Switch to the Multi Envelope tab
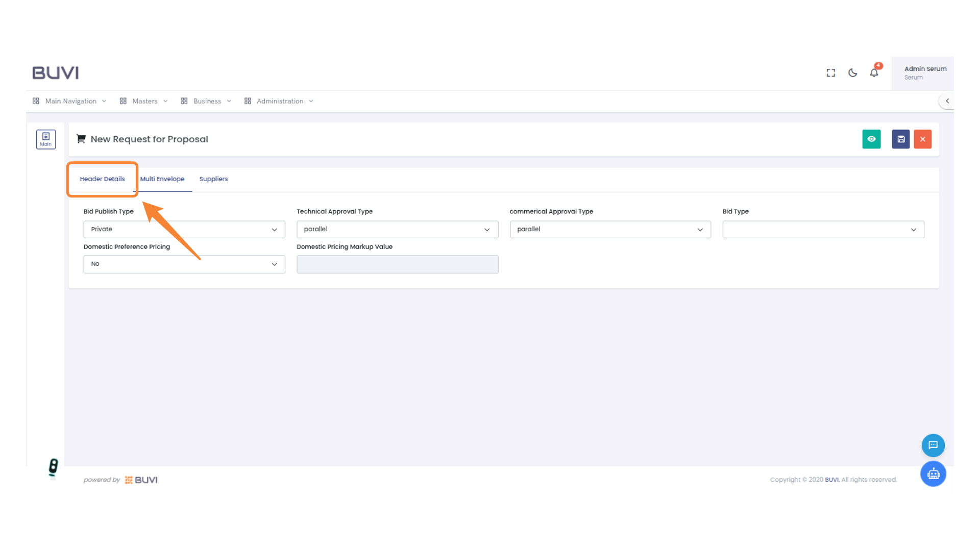The height and width of the screenshot is (551, 980). pos(162,179)
